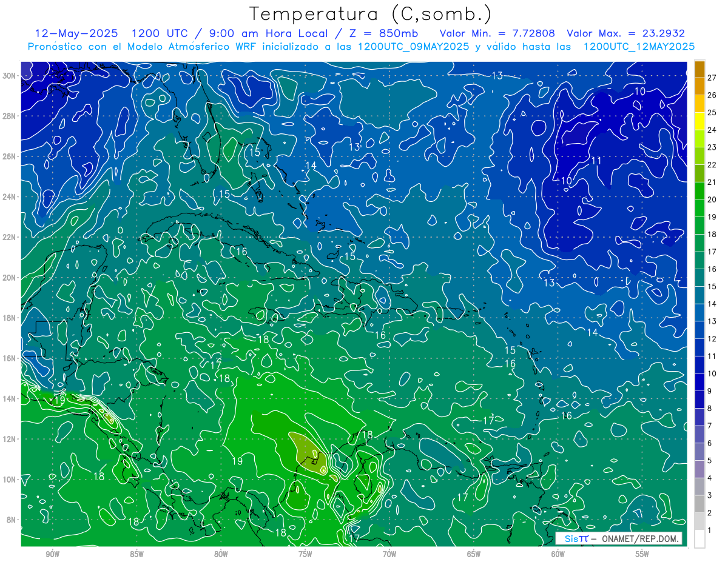The height and width of the screenshot is (562, 728).
Task: Pick the purple swatch between 4 and 5
Action: tap(699, 469)
